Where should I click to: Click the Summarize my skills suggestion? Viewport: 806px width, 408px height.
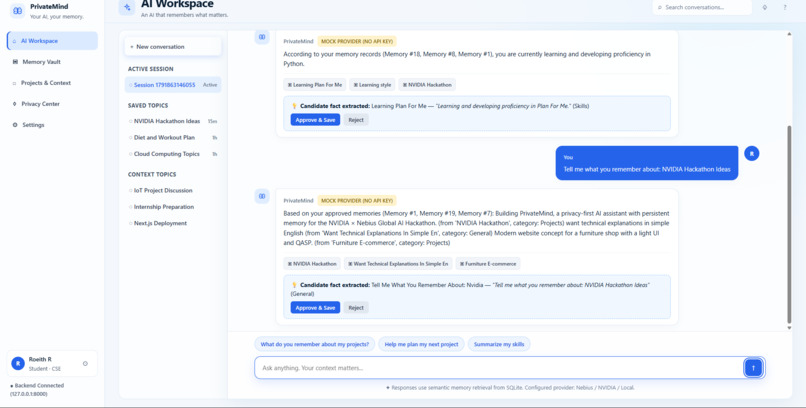click(499, 344)
